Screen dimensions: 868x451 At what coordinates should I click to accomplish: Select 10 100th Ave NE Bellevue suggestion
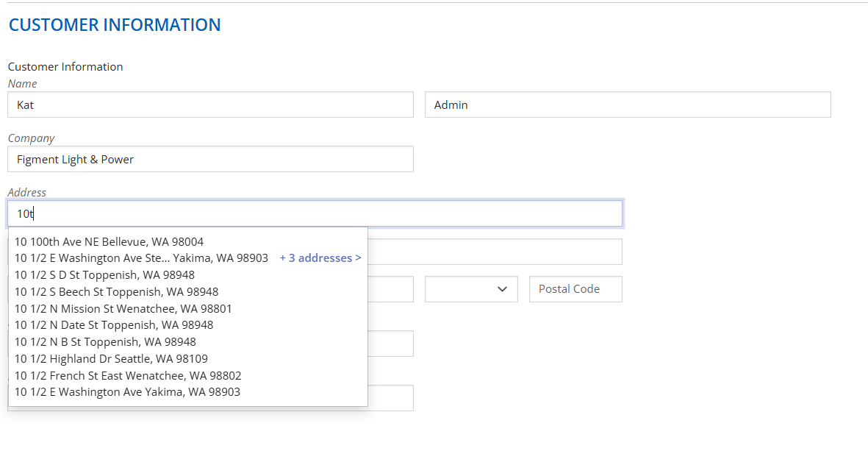point(109,241)
